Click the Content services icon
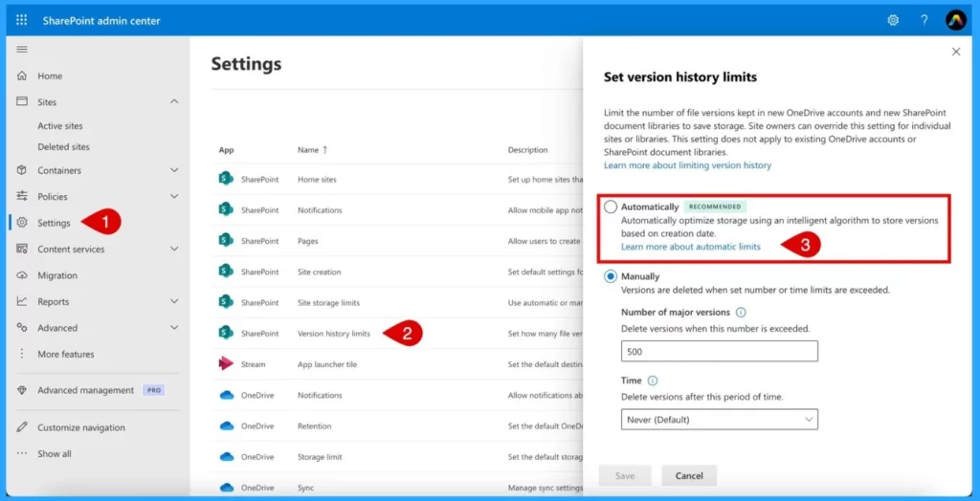This screenshot has height=501, width=980. 22,249
